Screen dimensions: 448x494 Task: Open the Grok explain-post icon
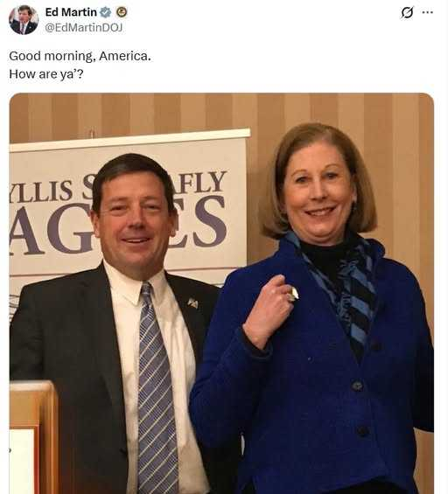coord(407,13)
